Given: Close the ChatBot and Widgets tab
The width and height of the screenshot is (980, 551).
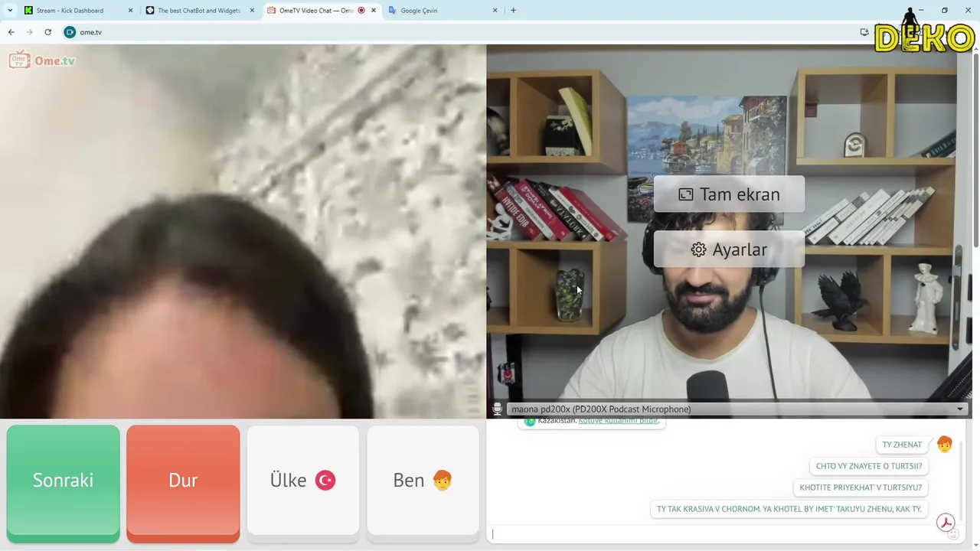Looking at the screenshot, I should click(x=252, y=11).
